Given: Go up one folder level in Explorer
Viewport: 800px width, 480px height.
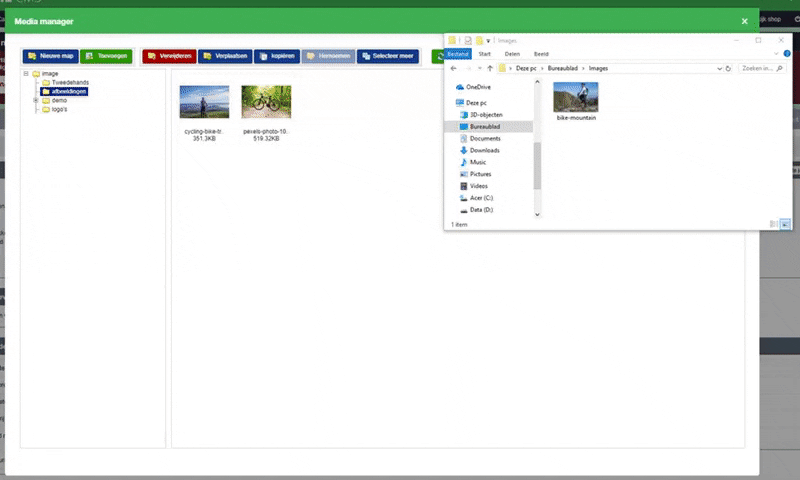Looking at the screenshot, I should [x=489, y=68].
